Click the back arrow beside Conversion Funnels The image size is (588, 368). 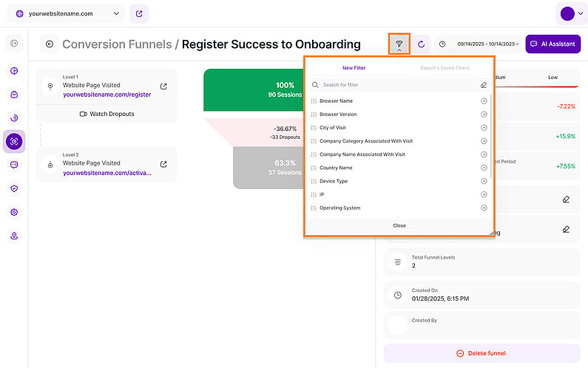(50, 44)
